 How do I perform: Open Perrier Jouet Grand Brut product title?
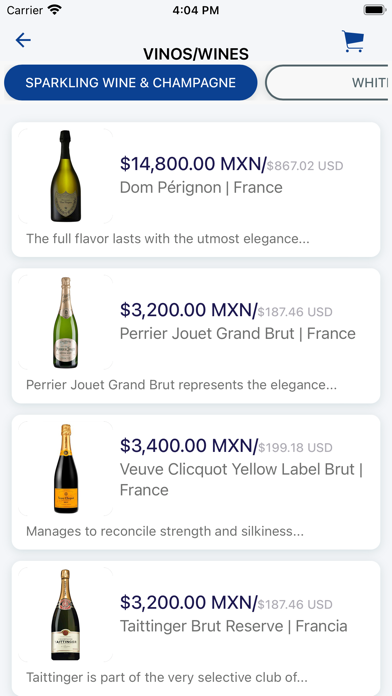[x=238, y=334]
